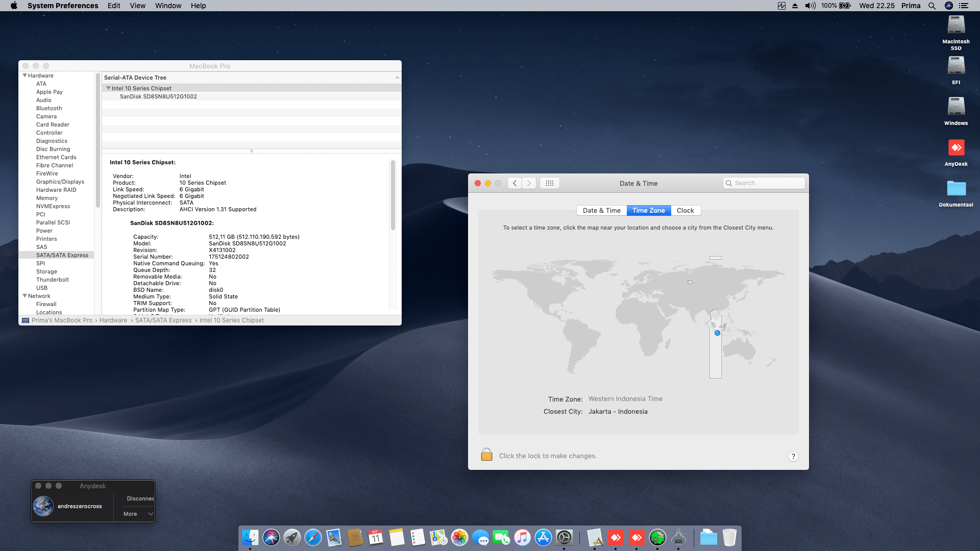Click the help question mark button
The image size is (980, 551).
pyautogui.click(x=793, y=457)
